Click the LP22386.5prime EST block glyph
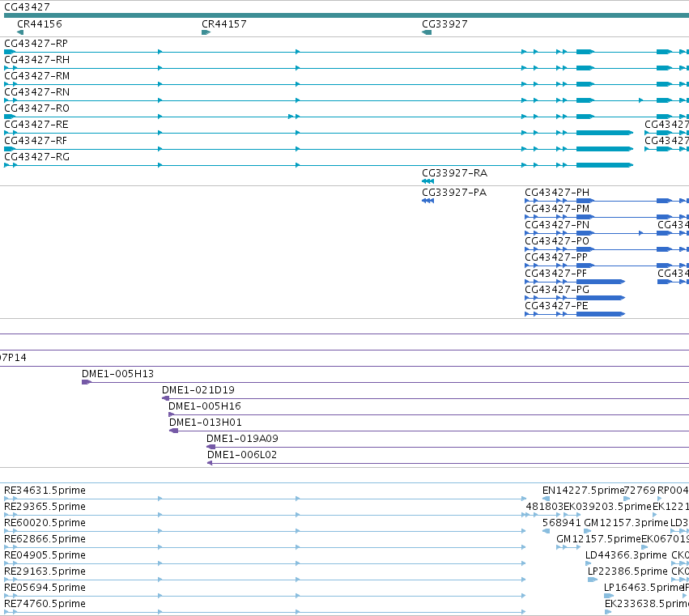The width and height of the screenshot is (689, 616). pyautogui.click(x=593, y=580)
